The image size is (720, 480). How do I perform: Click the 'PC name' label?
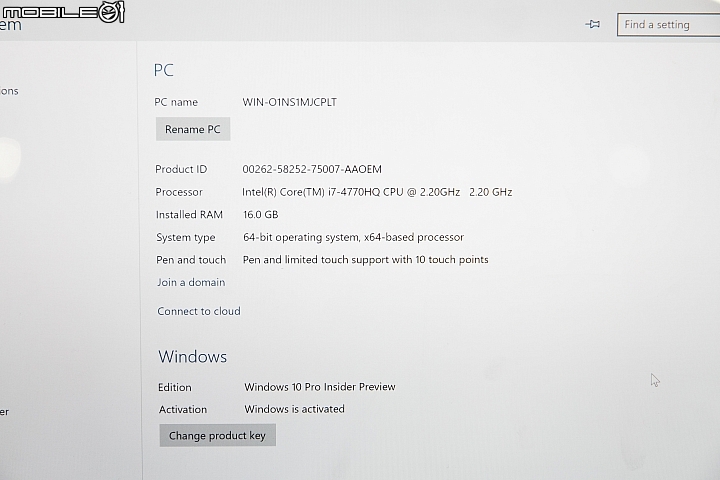tap(176, 102)
